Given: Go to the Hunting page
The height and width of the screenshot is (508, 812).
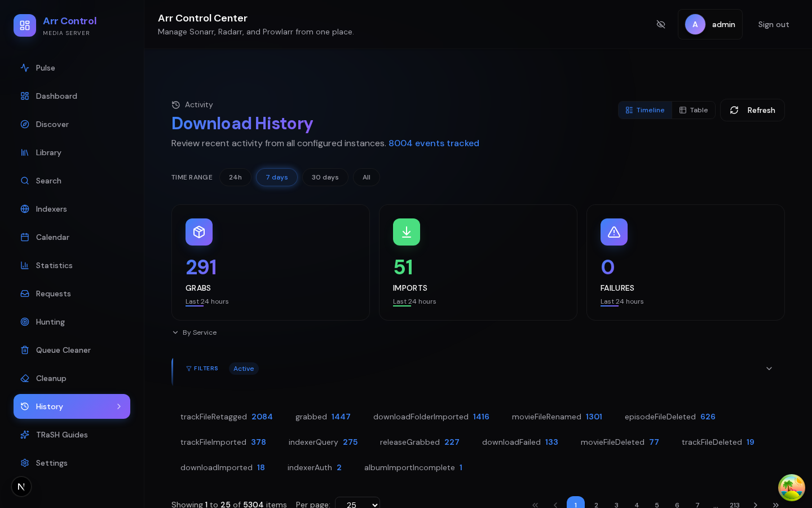Looking at the screenshot, I should coord(72,322).
